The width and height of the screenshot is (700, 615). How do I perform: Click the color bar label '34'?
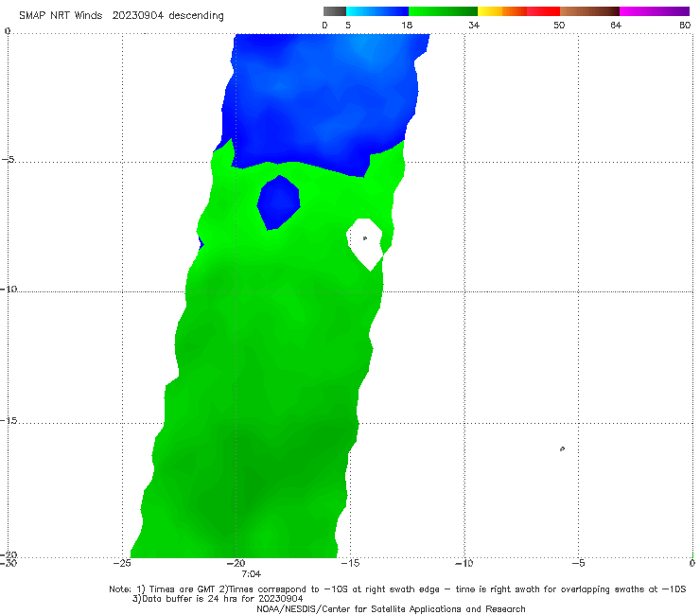coord(474,25)
